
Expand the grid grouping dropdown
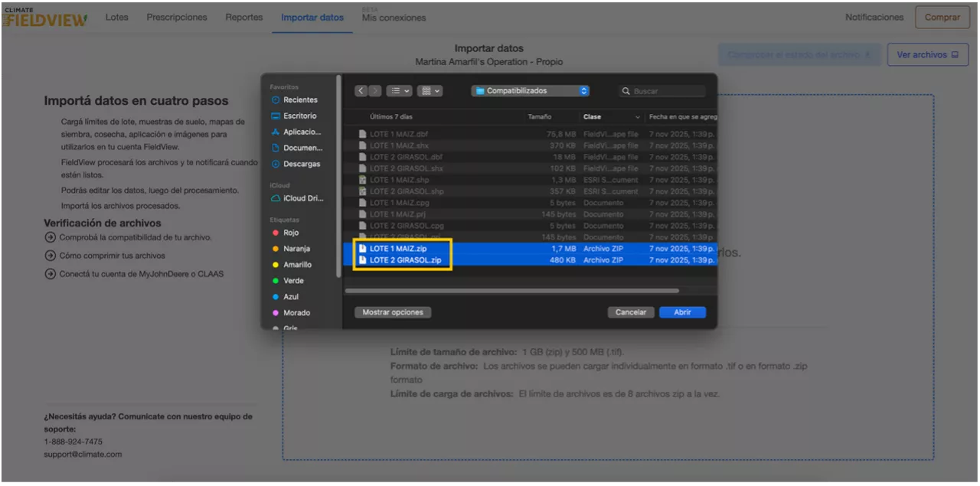pos(431,91)
